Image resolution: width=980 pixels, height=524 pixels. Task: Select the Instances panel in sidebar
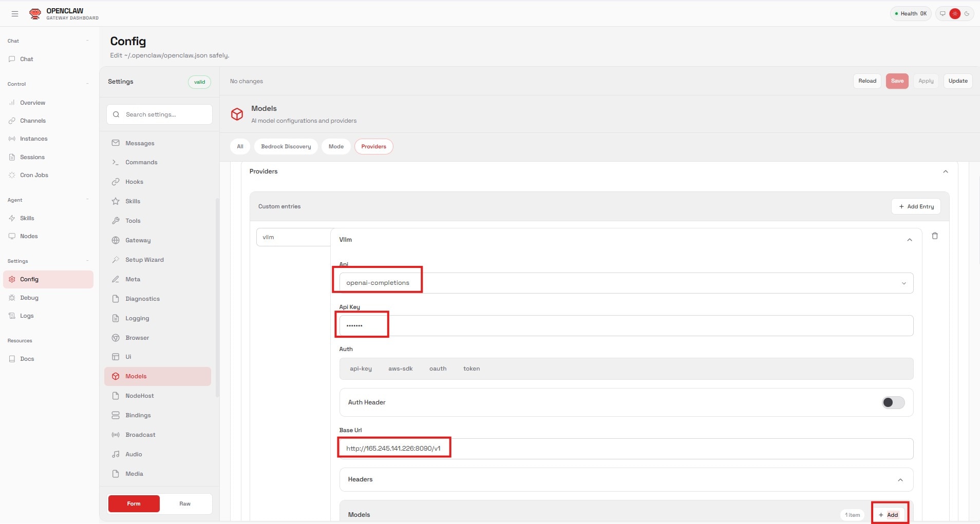pos(33,139)
